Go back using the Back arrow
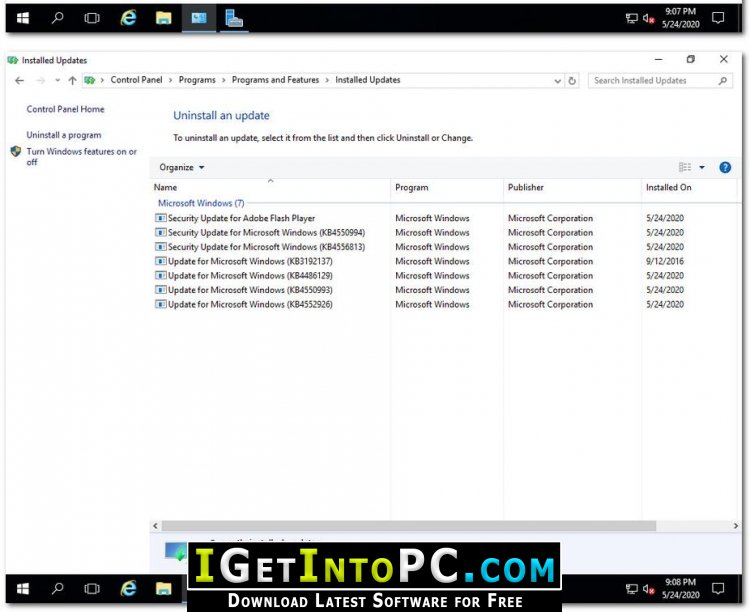 (19, 80)
